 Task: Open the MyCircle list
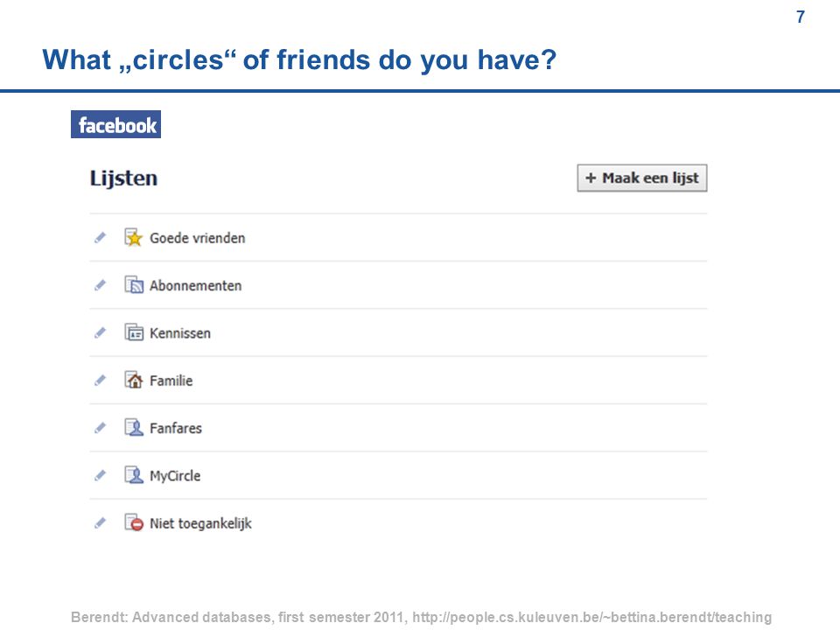point(175,476)
